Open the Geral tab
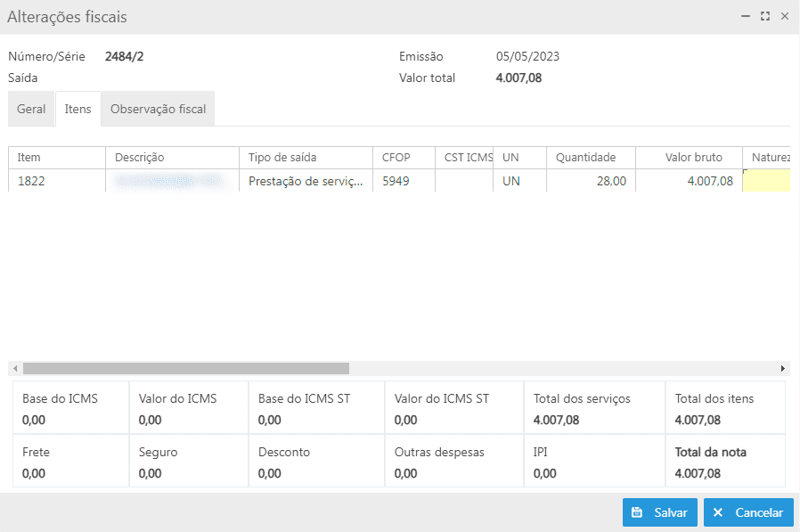Screen dimensions: 800x532 (31, 109)
